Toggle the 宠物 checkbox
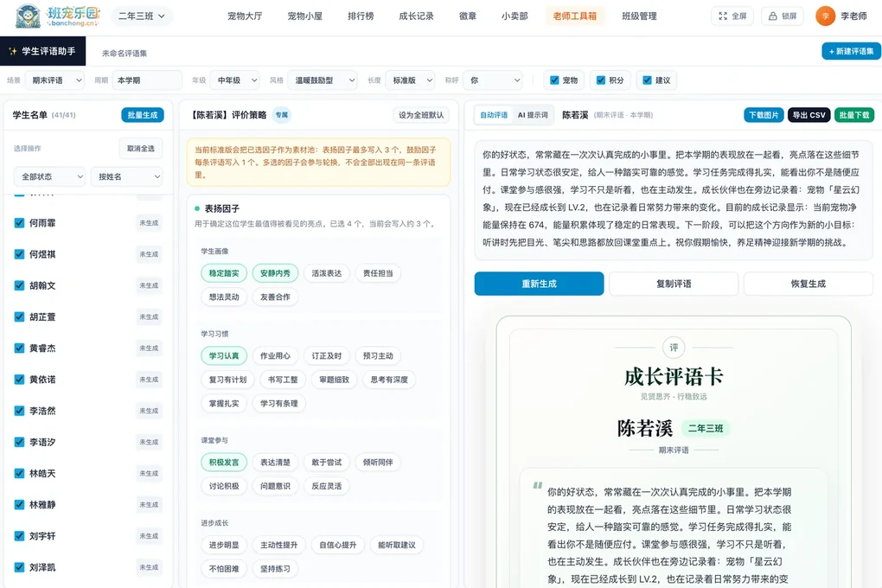Screen dimensions: 882x588 coord(554,80)
